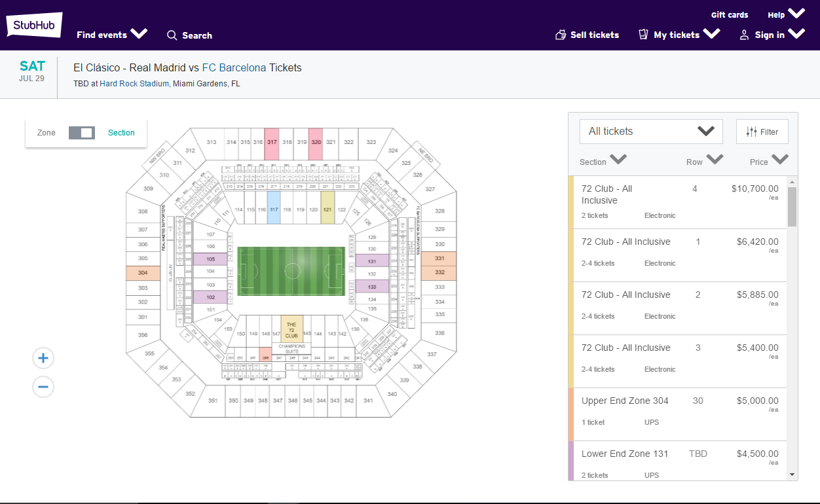Click the Sell tickets icon
Screen dimensions: 820x504
click(561, 35)
